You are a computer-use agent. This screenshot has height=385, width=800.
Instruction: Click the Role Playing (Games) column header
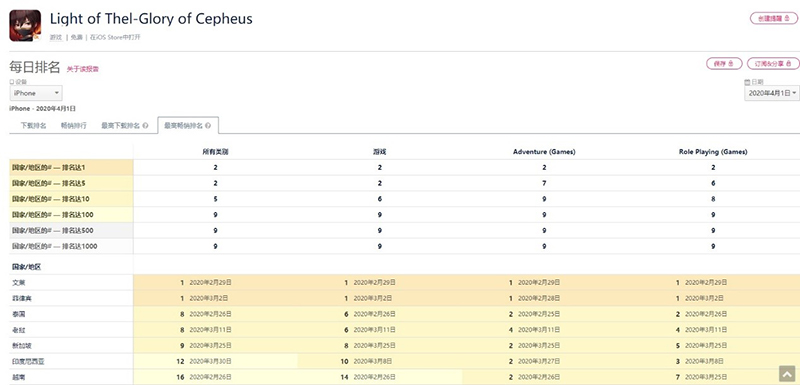click(713, 152)
